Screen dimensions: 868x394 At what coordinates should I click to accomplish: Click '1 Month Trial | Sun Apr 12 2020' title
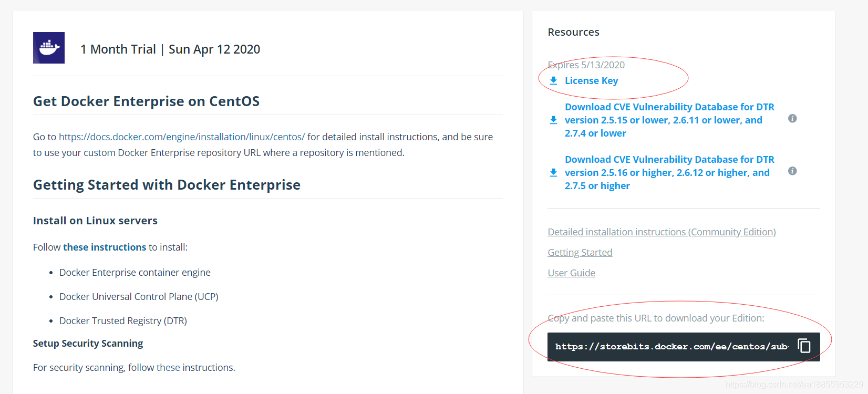point(170,49)
